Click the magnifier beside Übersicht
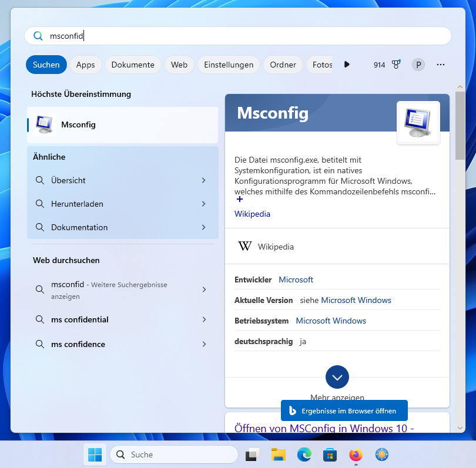The height and width of the screenshot is (468, 476). click(x=40, y=180)
